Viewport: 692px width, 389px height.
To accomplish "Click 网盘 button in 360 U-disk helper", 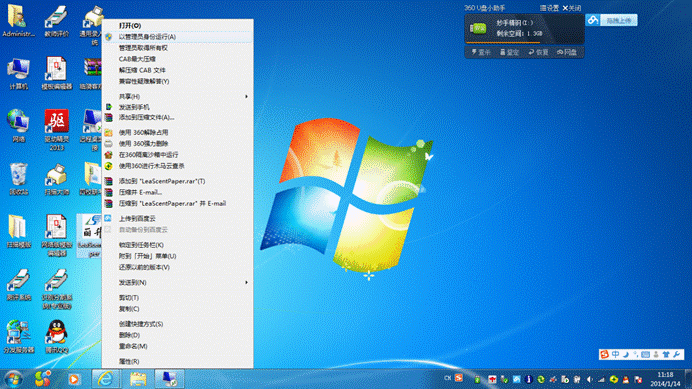I will point(567,52).
